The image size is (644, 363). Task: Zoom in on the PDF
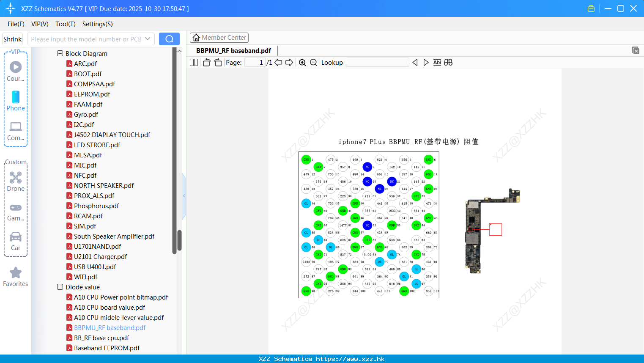pyautogui.click(x=302, y=63)
